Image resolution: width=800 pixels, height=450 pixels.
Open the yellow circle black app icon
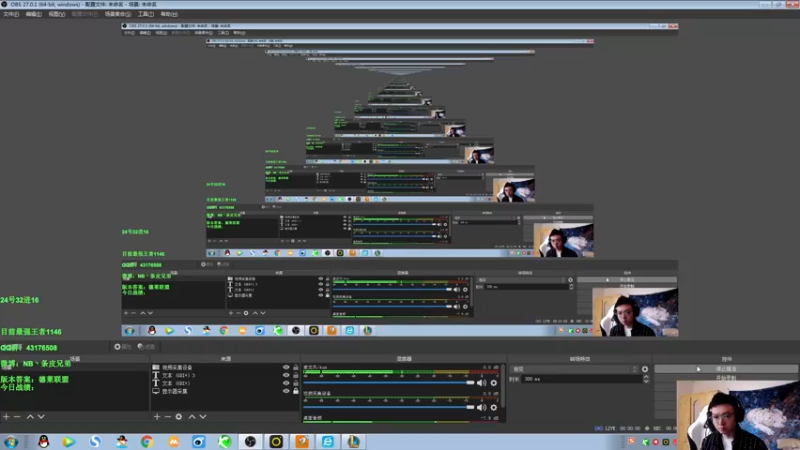pos(276,442)
